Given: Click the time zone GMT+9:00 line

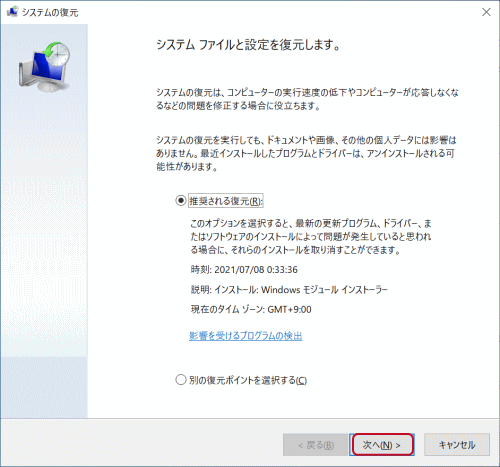Looking at the screenshot, I should pyautogui.click(x=251, y=309).
